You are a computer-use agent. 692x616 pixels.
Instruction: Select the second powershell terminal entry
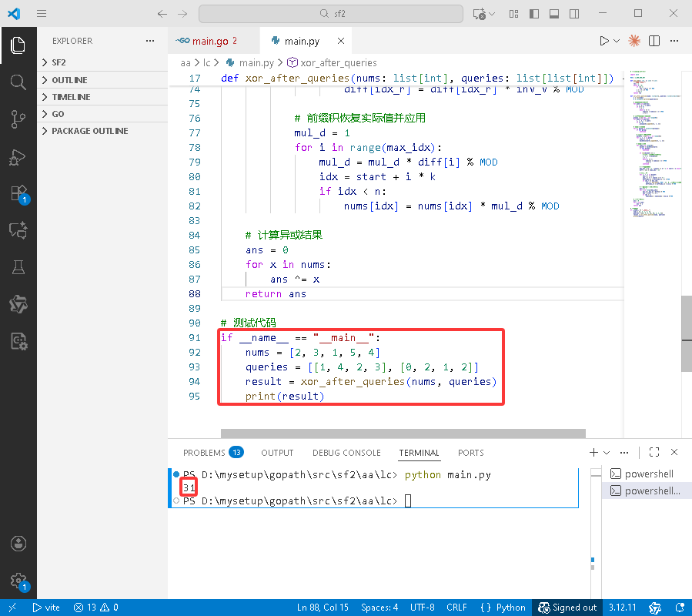tap(647, 490)
